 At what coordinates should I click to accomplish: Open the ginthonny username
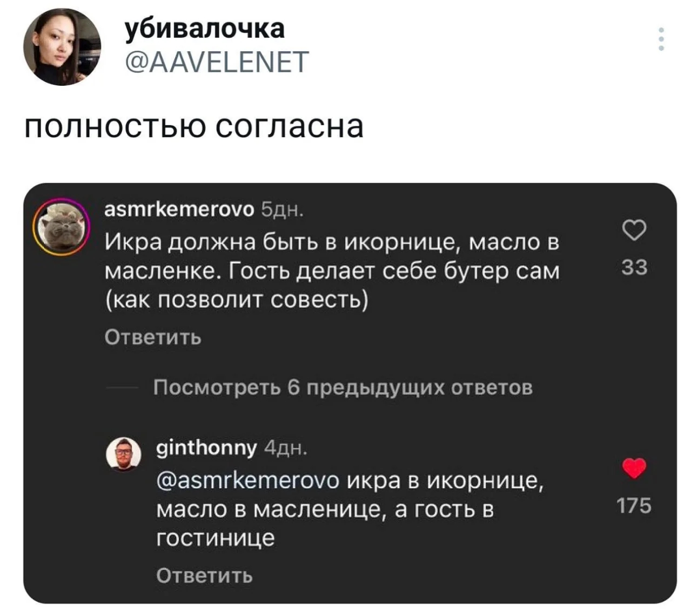206,448
